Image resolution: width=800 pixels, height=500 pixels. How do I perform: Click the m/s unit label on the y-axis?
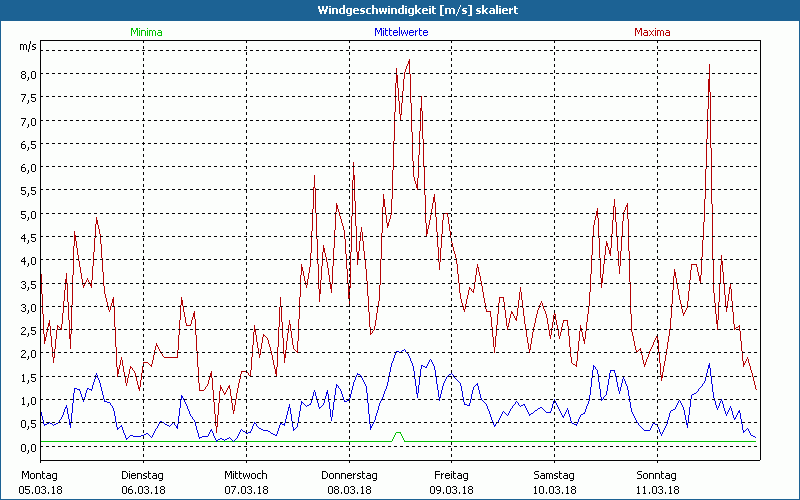[x=27, y=47]
